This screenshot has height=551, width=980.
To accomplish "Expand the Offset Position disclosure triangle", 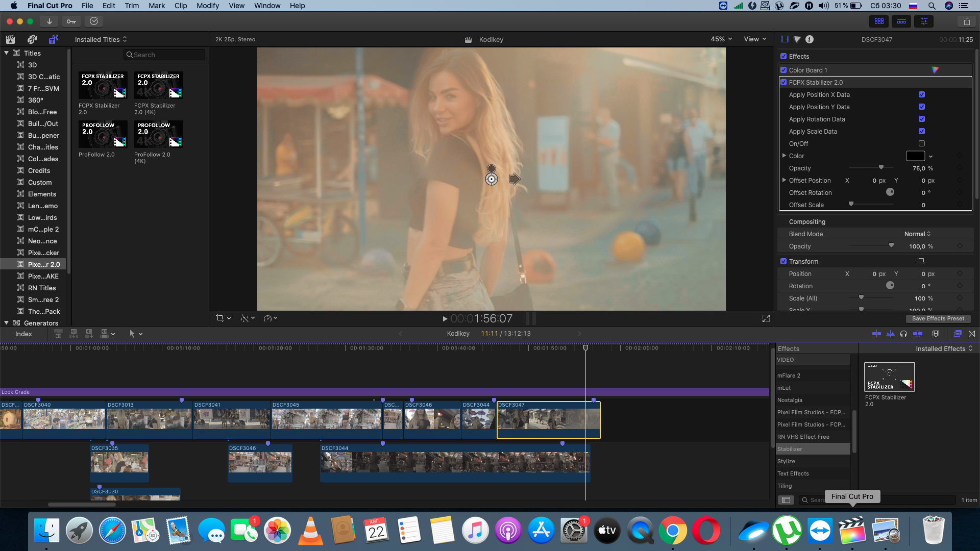I will click(x=785, y=180).
